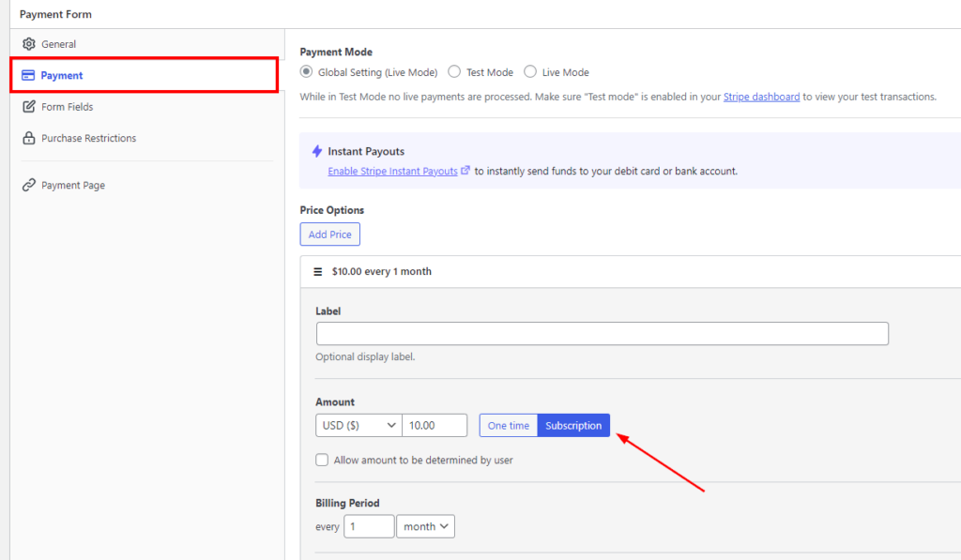Open the Form Fields tab
The width and height of the screenshot is (961, 560).
tap(67, 107)
